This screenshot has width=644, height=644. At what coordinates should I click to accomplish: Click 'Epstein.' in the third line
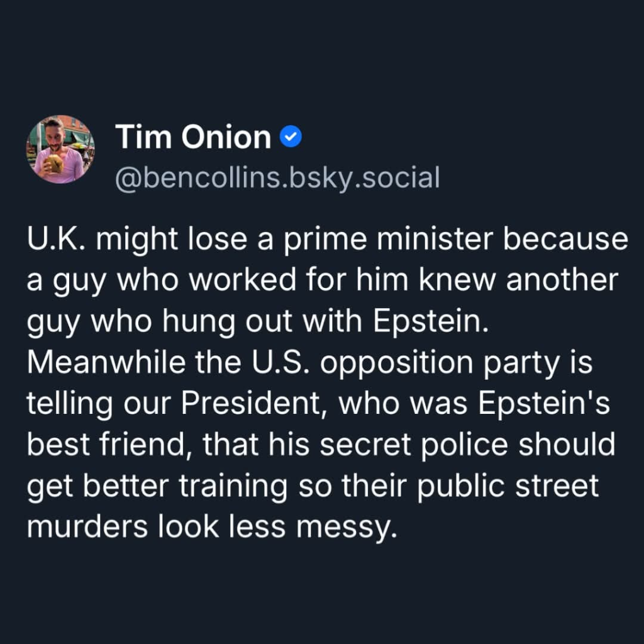431,322
